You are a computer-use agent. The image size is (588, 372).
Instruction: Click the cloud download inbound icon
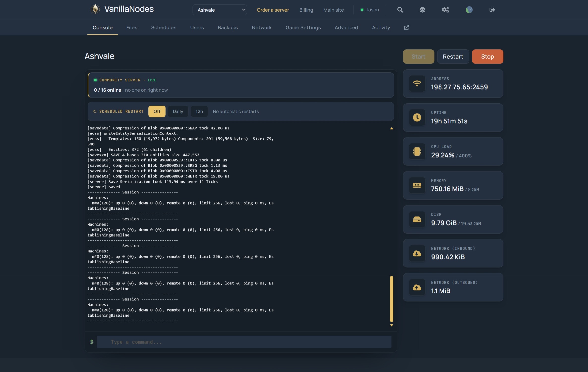pos(417,253)
